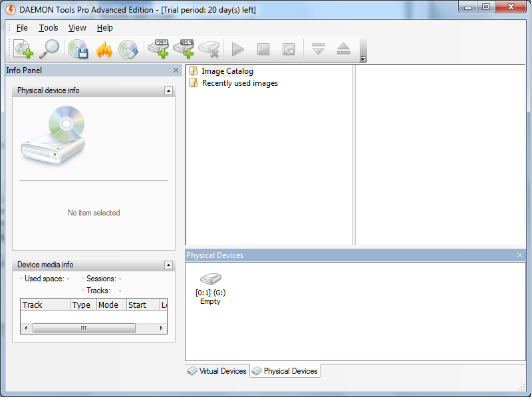Collapse the Physical device info panel
The image size is (532, 399).
click(x=169, y=90)
